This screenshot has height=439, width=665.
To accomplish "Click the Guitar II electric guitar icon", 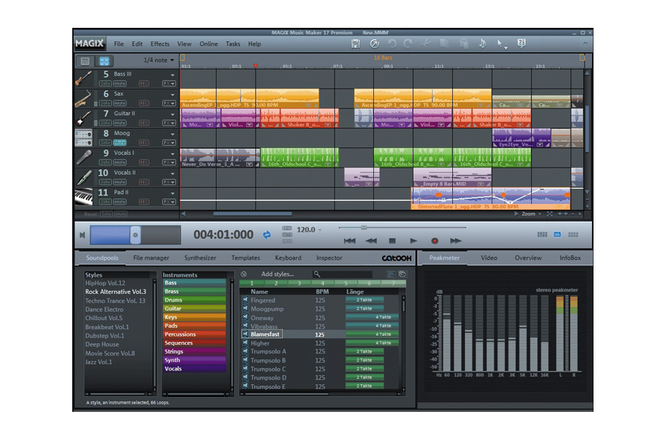I will (84, 118).
